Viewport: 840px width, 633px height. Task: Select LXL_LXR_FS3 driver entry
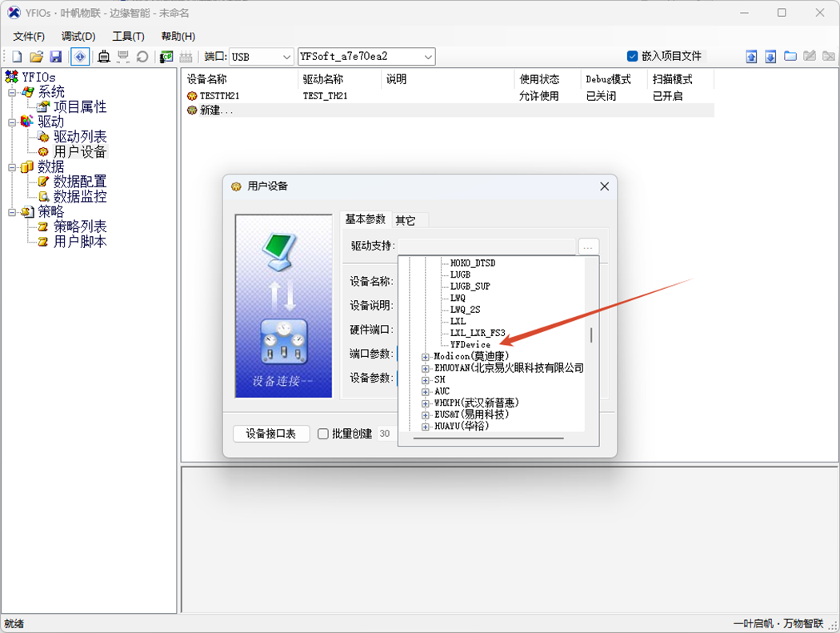(x=478, y=333)
